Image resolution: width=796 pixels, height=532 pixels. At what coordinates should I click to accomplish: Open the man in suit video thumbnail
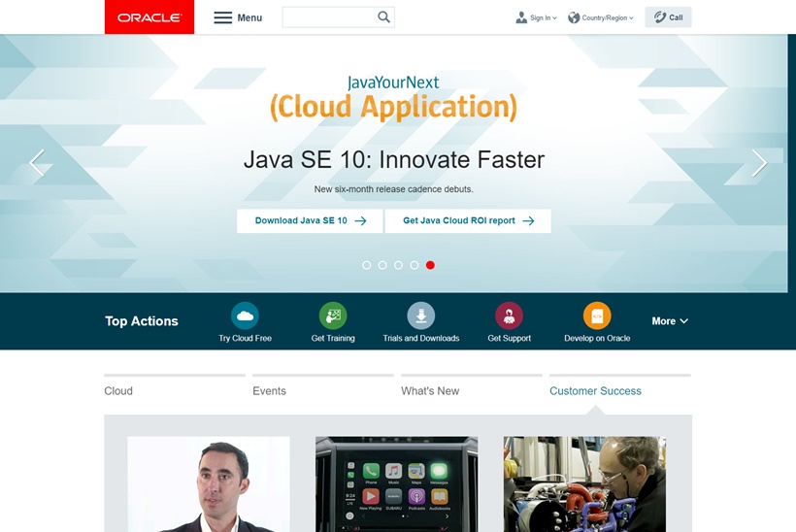pos(209,483)
